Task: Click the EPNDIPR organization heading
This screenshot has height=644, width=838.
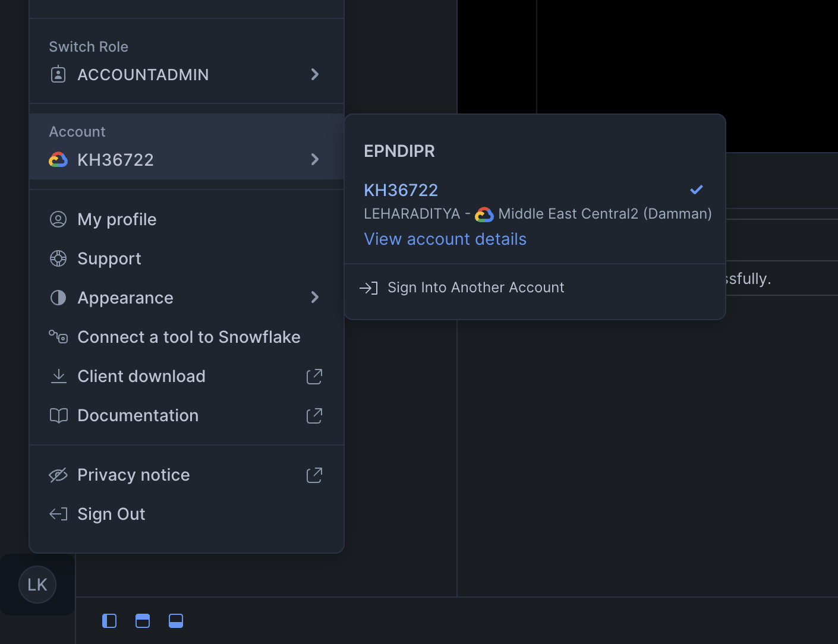Action: pos(399,151)
